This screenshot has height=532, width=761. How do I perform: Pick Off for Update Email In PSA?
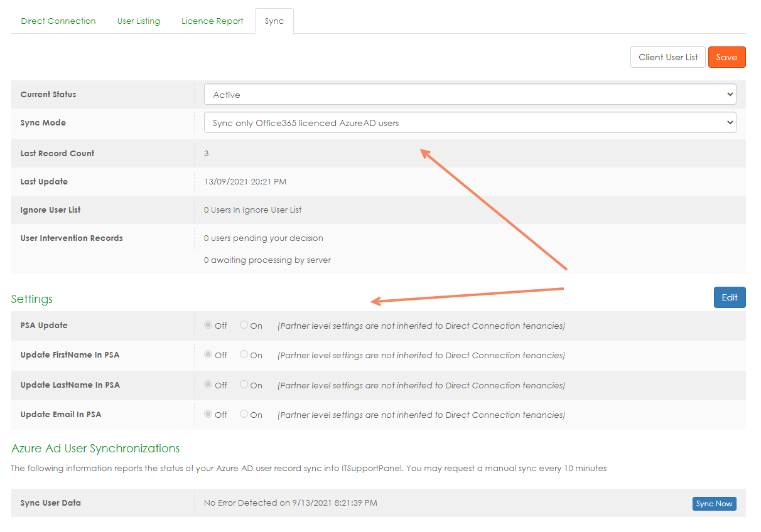tap(208, 414)
